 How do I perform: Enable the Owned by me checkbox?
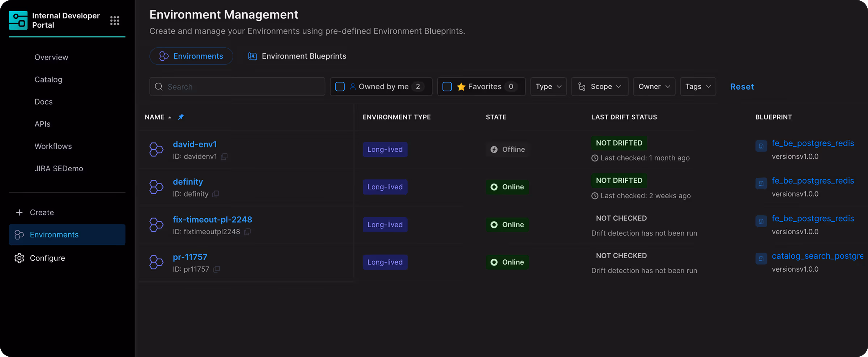click(340, 87)
